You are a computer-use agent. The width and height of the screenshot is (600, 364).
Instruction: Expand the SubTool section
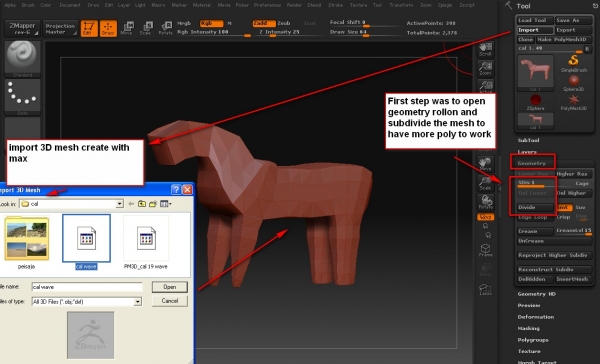point(528,140)
